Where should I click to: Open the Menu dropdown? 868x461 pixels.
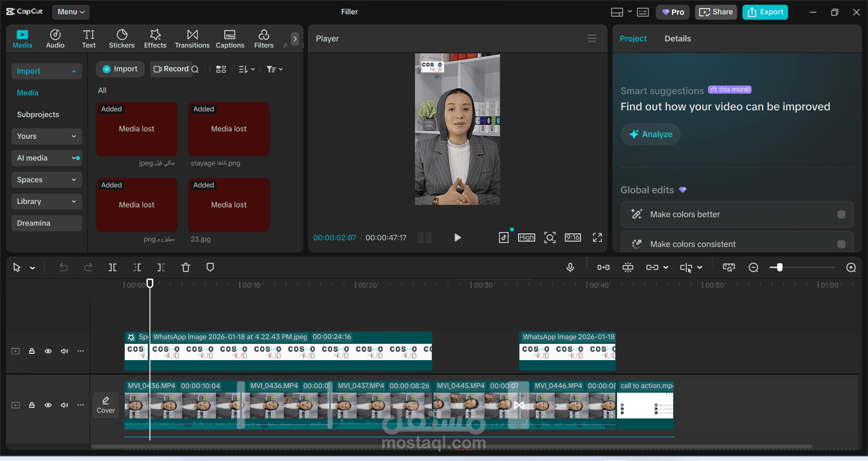[71, 12]
